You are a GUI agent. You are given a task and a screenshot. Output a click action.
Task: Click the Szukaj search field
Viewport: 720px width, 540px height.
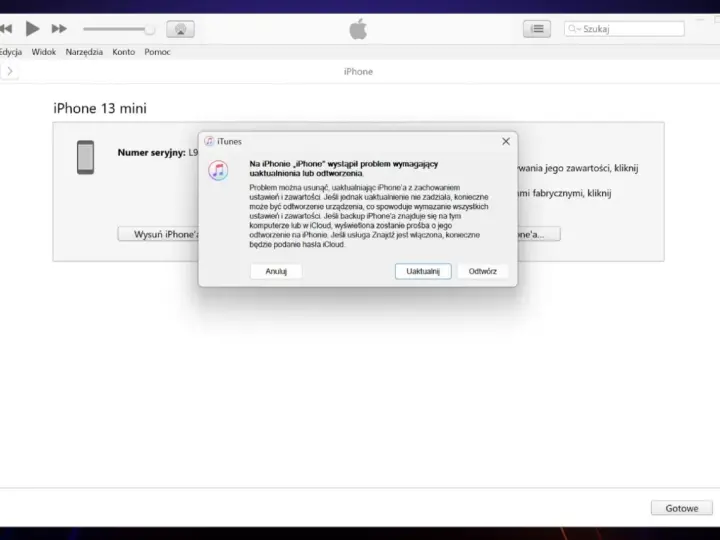[624, 29]
